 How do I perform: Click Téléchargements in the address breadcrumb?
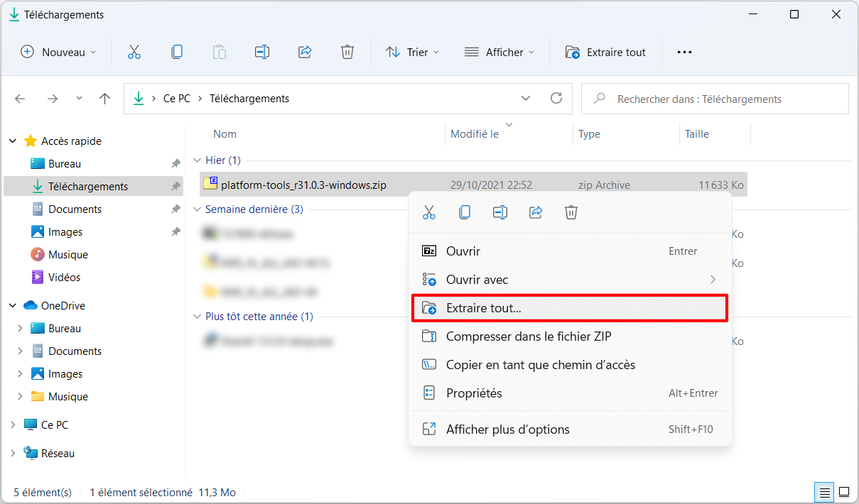click(249, 99)
